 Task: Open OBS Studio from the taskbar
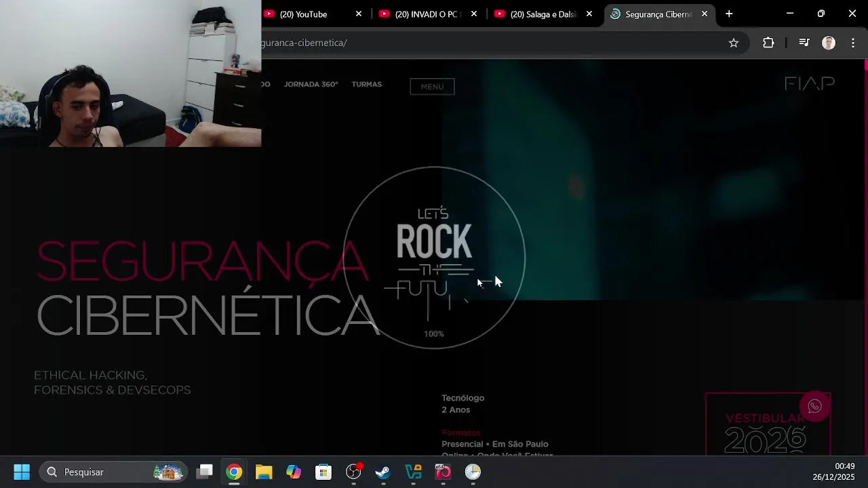tap(353, 472)
